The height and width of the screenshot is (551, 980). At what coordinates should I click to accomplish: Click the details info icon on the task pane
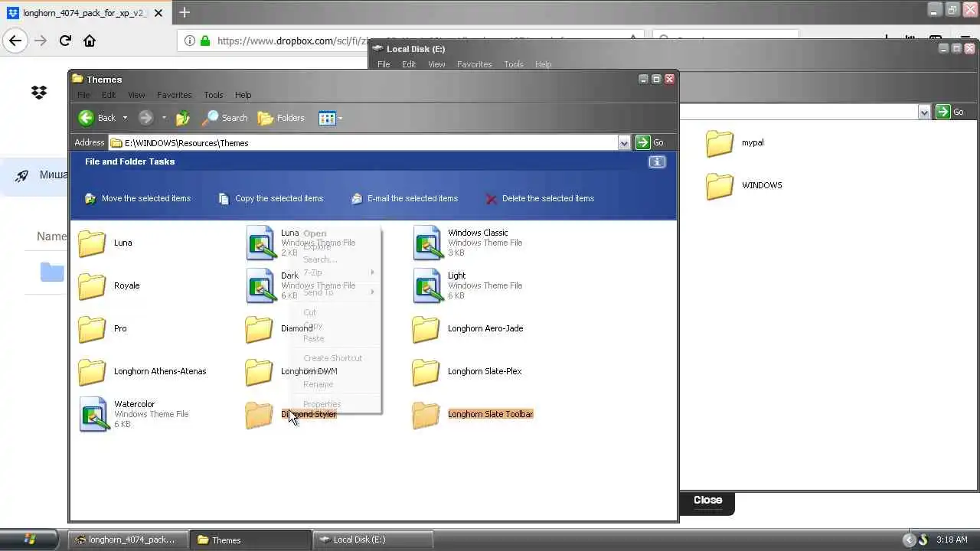coord(657,161)
